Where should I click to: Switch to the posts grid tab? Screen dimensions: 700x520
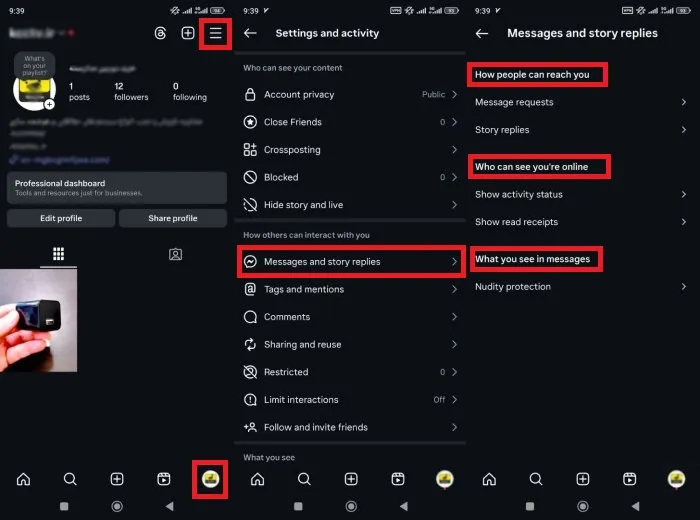pos(58,254)
